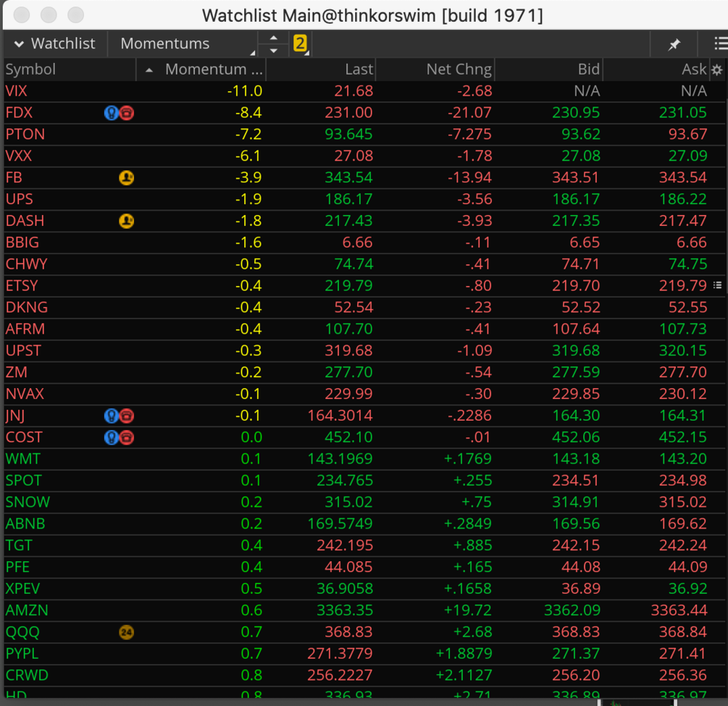Viewport: 728px width, 706px height.
Task: Click the window title bar text
Action: (x=372, y=16)
